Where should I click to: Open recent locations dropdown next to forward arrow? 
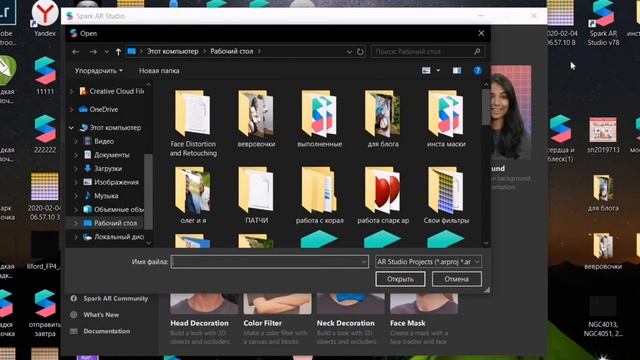pyautogui.click(x=107, y=52)
